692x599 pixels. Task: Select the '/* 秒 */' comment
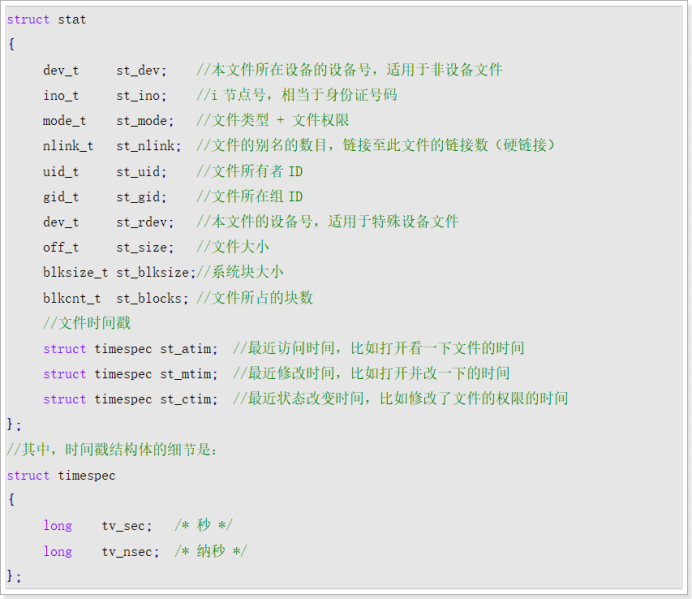point(203,525)
